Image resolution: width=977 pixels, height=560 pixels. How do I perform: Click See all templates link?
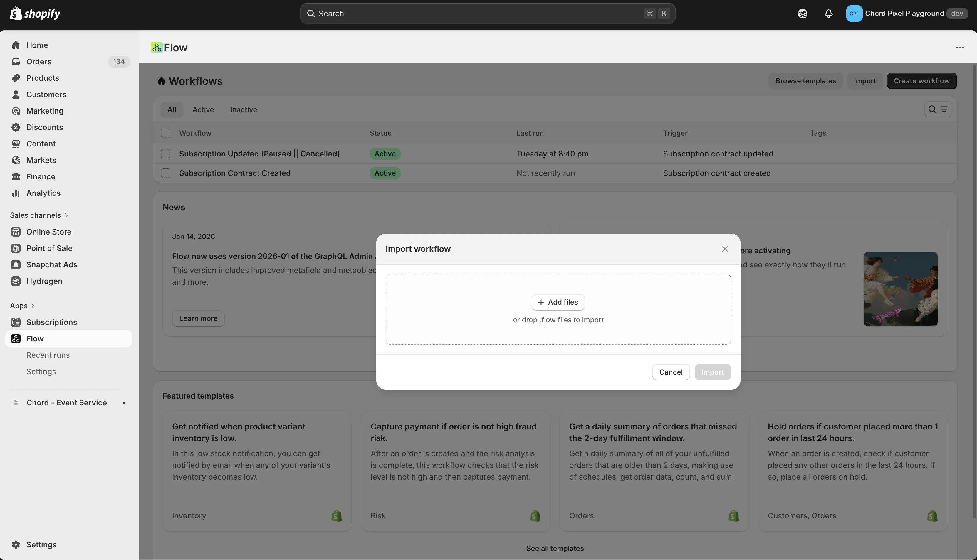555,549
